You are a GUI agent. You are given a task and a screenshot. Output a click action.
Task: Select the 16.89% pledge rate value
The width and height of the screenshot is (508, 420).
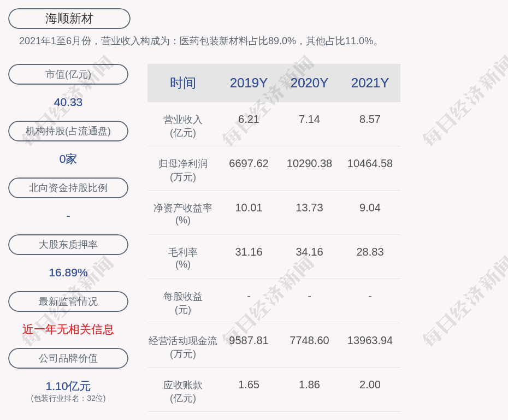(68, 273)
